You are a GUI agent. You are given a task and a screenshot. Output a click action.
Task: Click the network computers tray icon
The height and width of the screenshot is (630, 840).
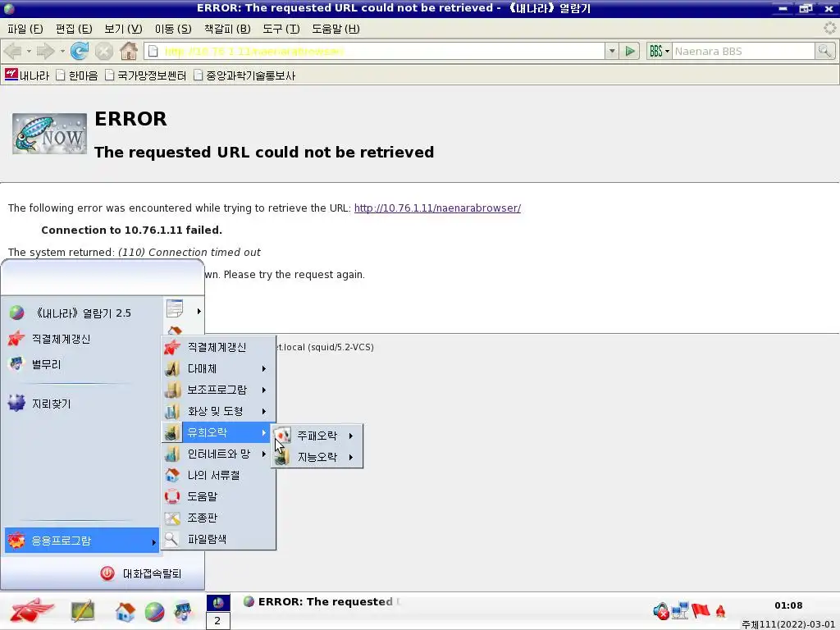coord(680,610)
